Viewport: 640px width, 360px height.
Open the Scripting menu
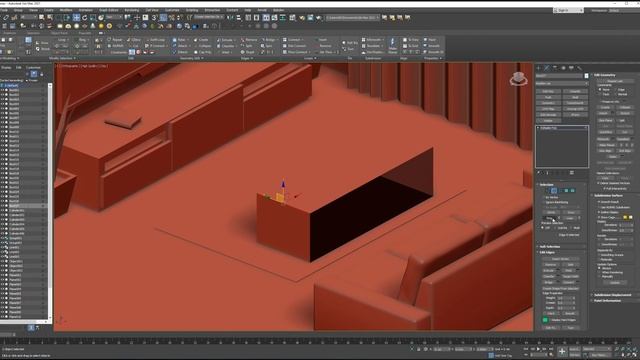coord(192,10)
